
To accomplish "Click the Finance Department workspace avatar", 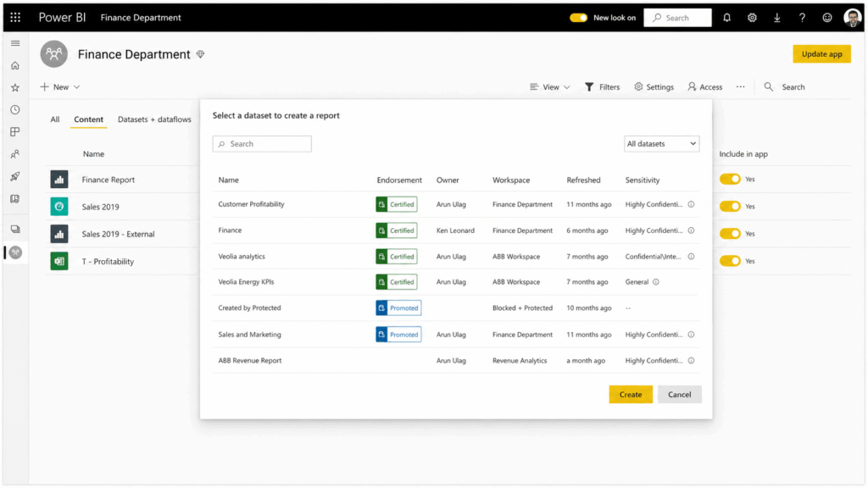I will coord(53,54).
